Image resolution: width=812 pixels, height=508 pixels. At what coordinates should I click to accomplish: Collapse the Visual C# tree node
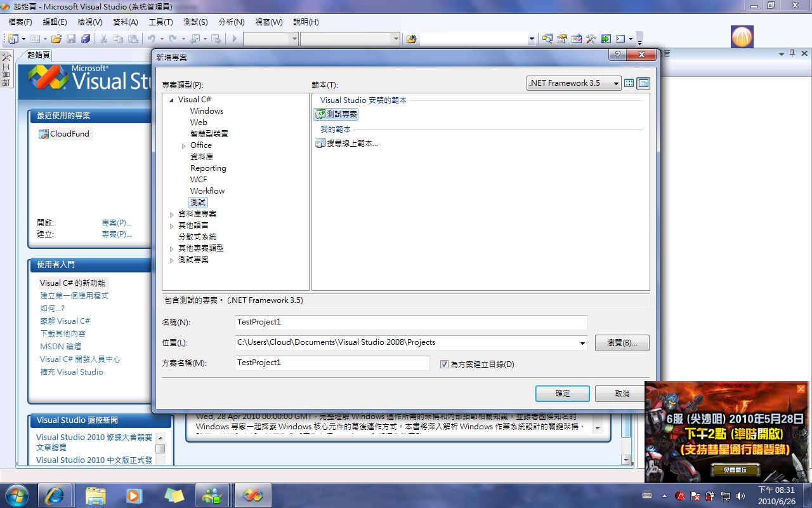click(x=171, y=100)
